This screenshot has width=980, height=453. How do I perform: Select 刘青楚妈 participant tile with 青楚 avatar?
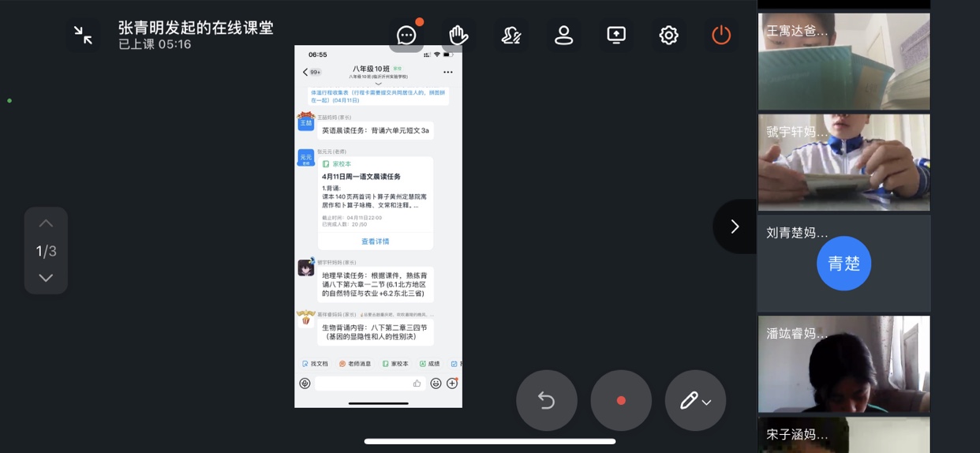coord(843,264)
